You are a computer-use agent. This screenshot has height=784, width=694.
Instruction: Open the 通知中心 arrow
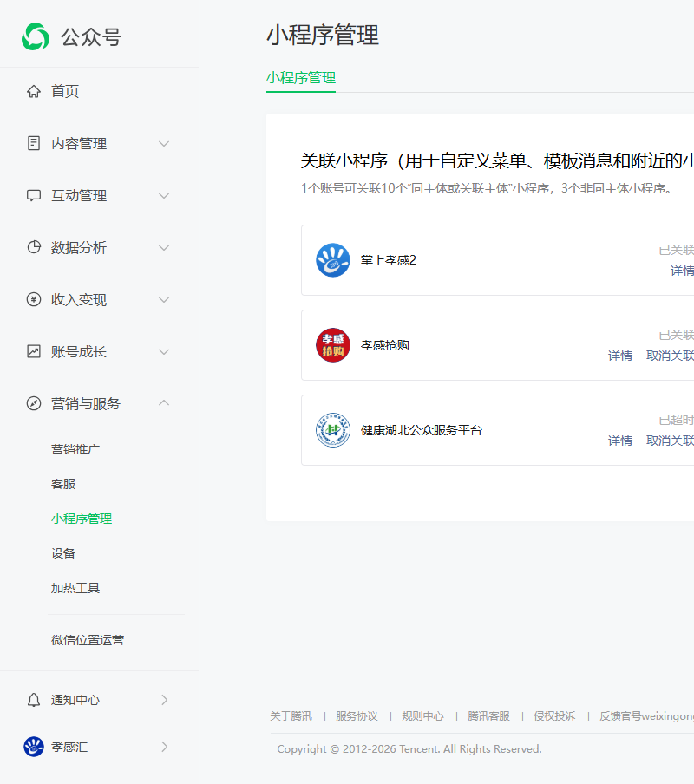coord(165,700)
